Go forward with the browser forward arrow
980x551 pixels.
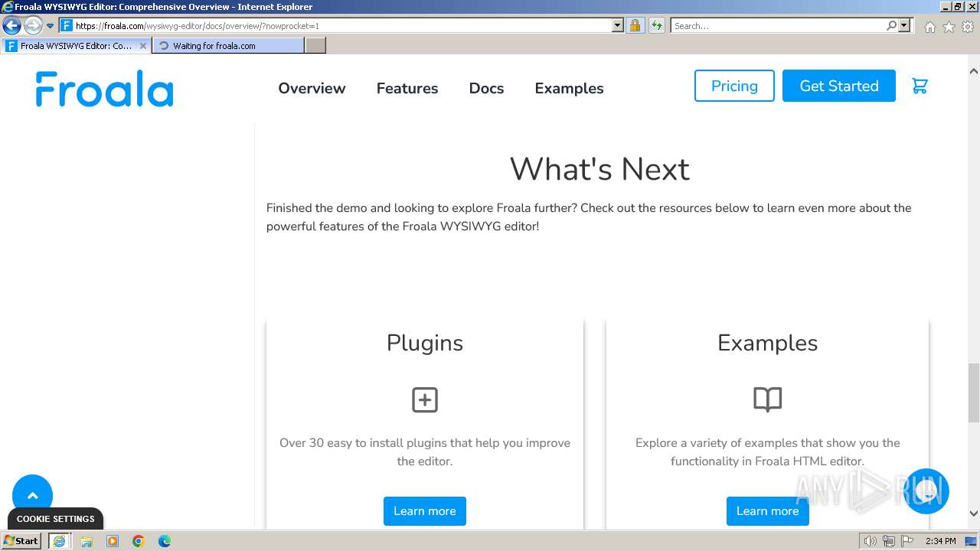coord(33,25)
